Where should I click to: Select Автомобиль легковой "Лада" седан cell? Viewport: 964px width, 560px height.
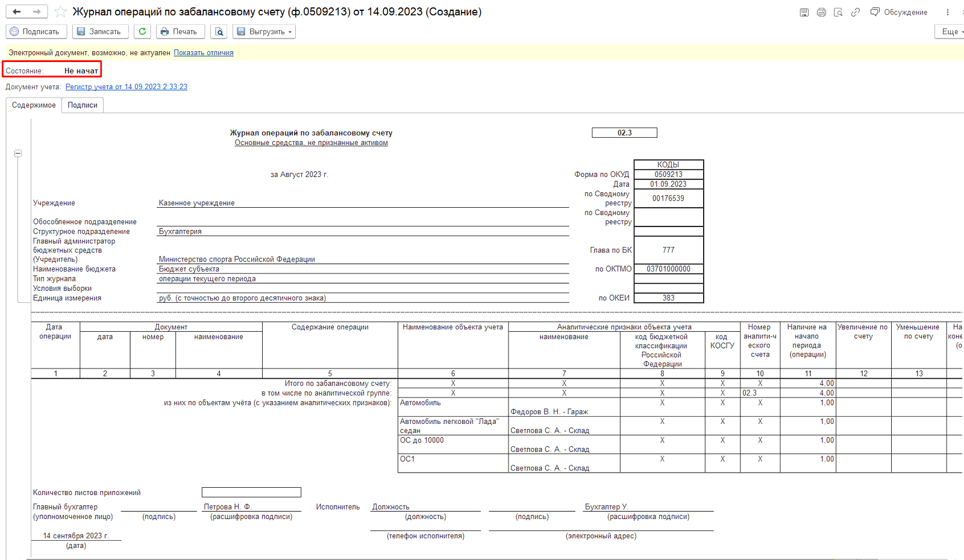tap(453, 426)
